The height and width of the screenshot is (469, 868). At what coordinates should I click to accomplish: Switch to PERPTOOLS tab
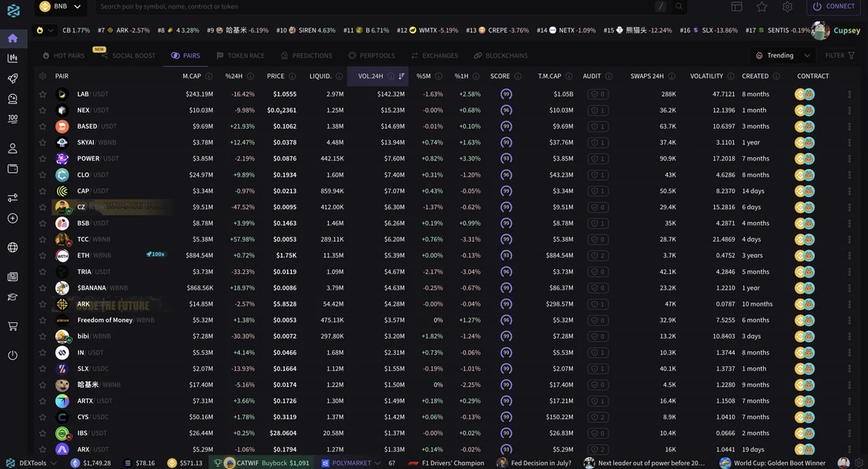point(372,55)
